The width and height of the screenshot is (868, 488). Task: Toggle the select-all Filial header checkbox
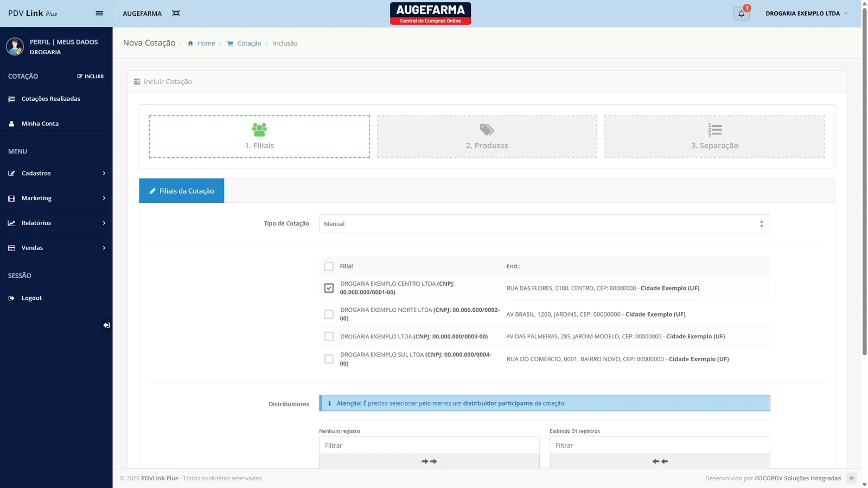tap(329, 266)
